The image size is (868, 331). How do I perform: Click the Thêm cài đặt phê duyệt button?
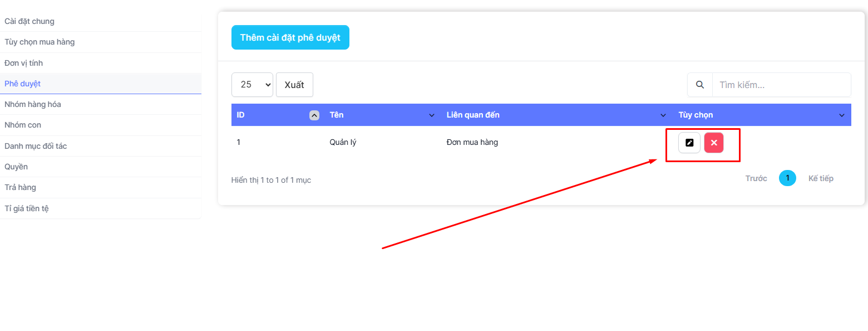290,37
